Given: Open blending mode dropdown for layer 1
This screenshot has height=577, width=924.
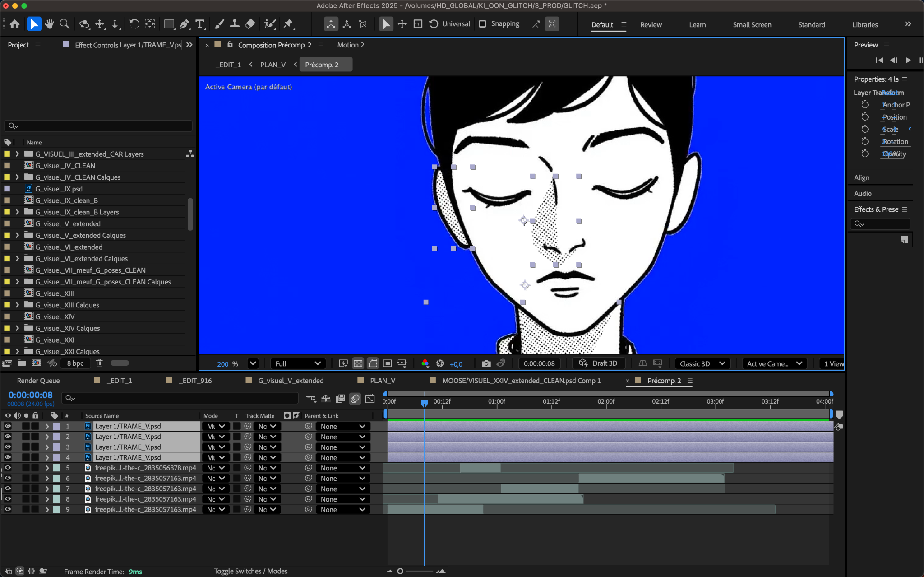Looking at the screenshot, I should click(216, 426).
